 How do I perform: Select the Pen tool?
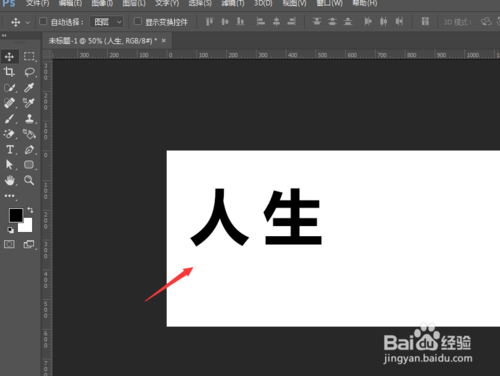(29, 150)
